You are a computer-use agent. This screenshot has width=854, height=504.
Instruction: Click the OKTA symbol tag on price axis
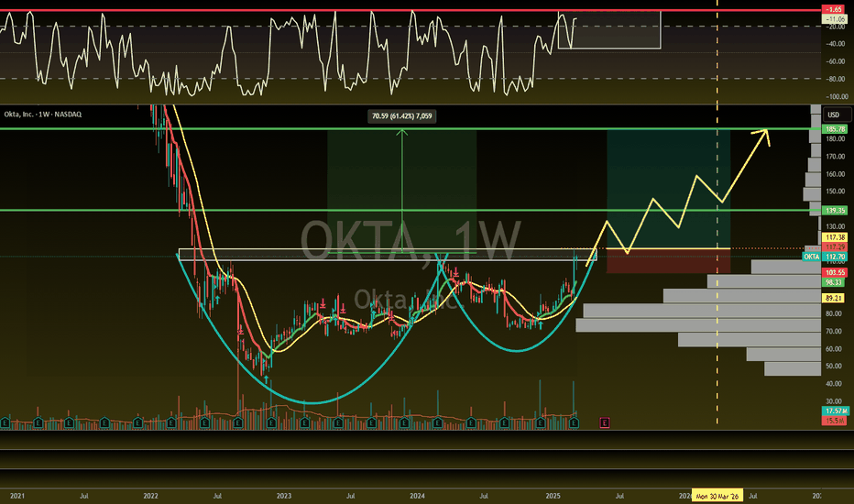(x=812, y=257)
